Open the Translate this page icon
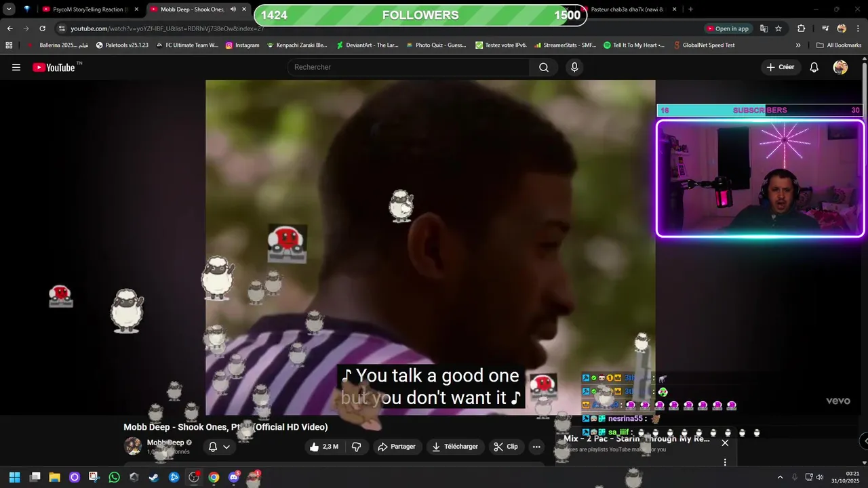868x488 pixels. [x=764, y=28]
